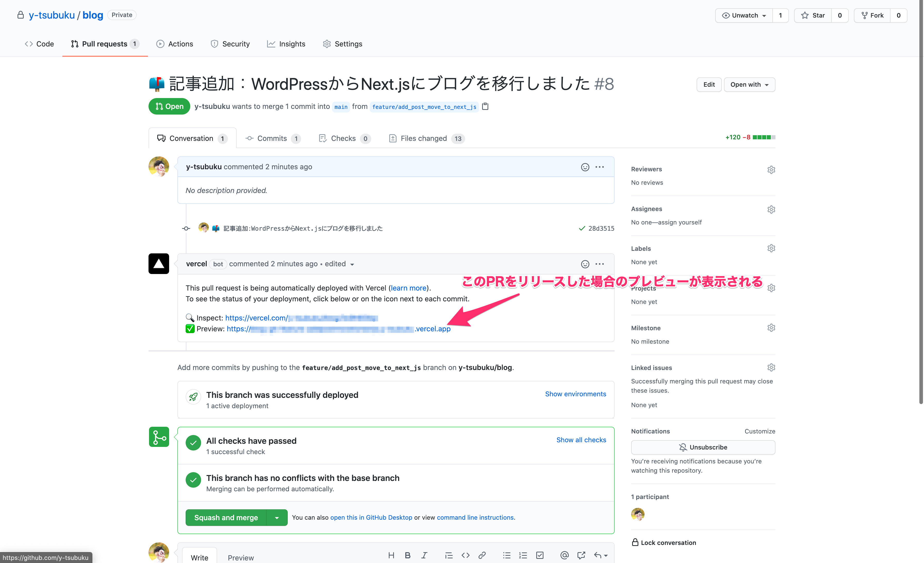Insert a link in comment editor
Screen dimensions: 924x563
482,556
